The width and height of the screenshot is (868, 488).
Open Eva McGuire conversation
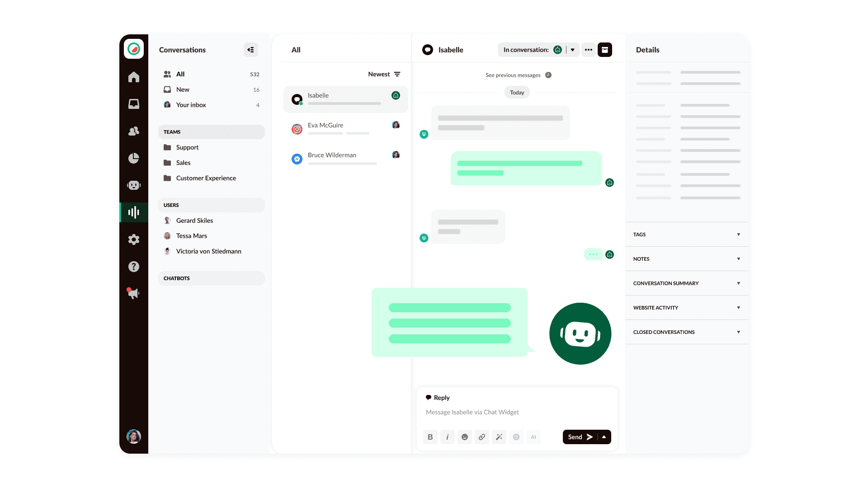click(346, 129)
